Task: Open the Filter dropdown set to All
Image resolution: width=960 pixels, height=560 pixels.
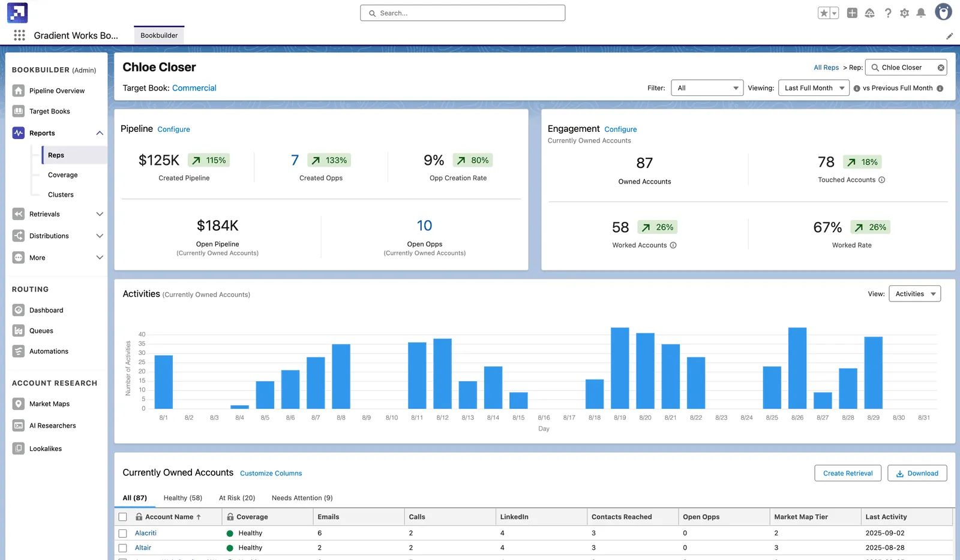Action: pyautogui.click(x=707, y=88)
